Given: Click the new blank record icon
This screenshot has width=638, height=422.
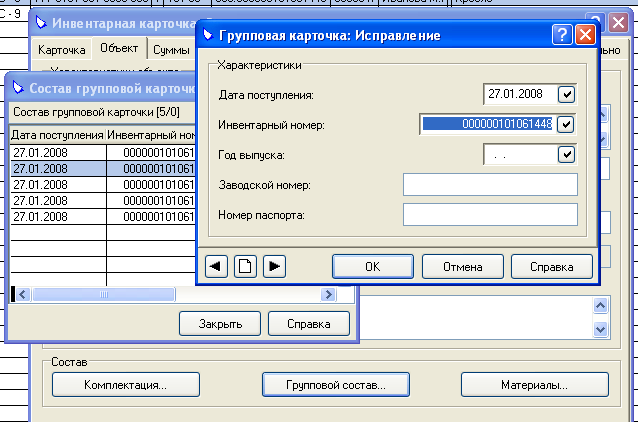Looking at the screenshot, I should 245,266.
